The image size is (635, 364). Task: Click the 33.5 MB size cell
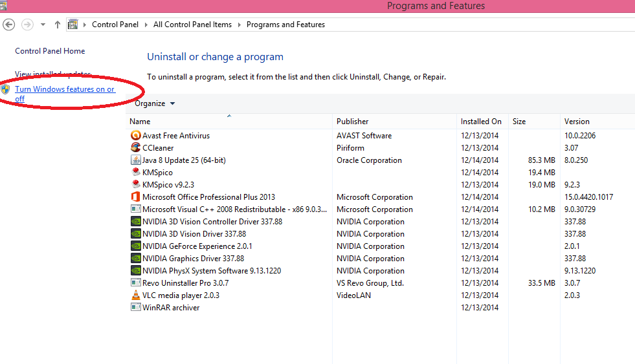541,283
